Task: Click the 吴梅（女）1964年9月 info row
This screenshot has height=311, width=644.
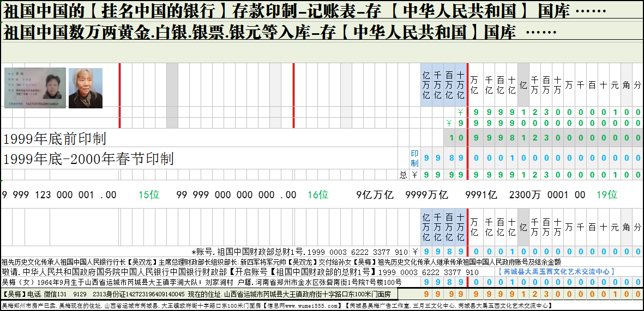Action: (202, 283)
